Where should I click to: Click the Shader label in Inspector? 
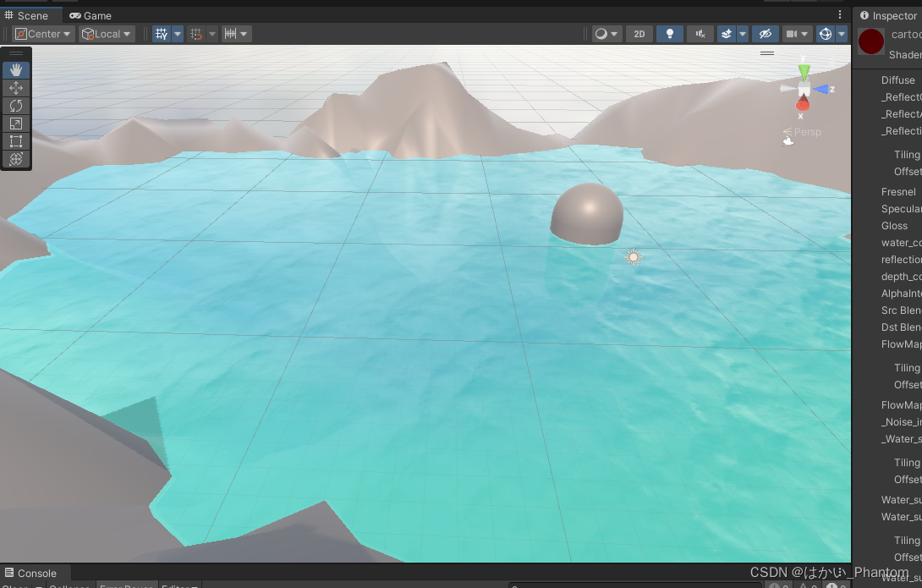click(905, 55)
